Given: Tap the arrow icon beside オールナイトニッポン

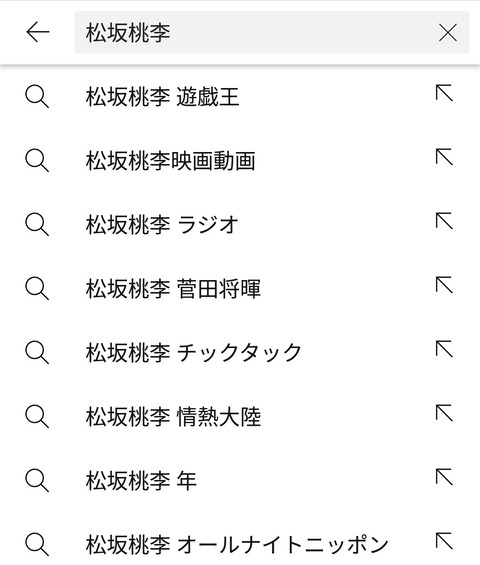Looking at the screenshot, I should [x=444, y=541].
